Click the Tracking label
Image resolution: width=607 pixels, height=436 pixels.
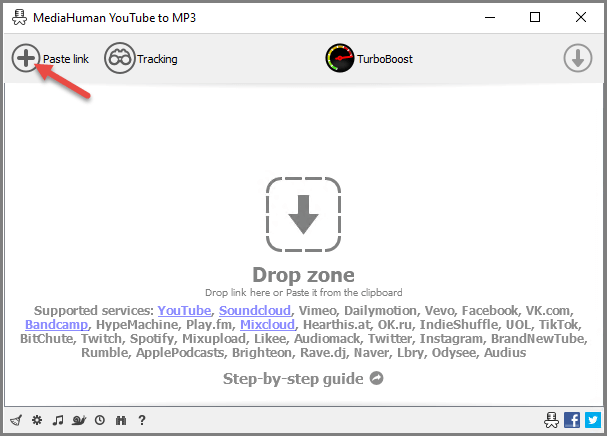coord(157,59)
